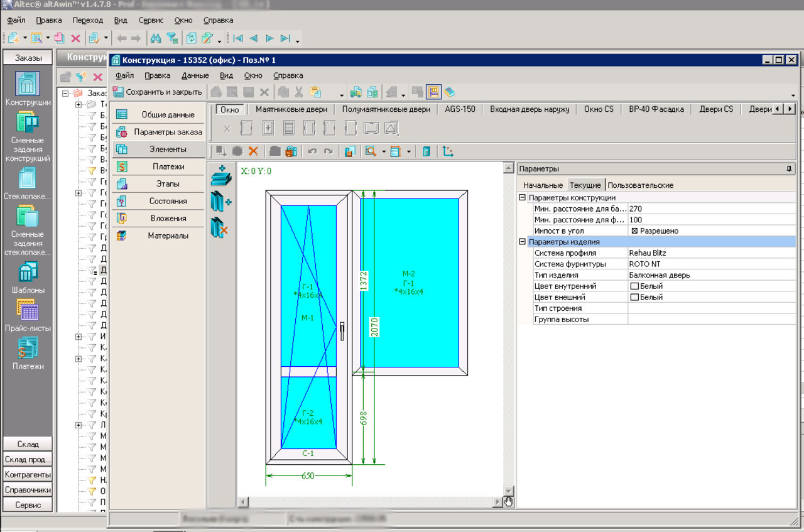The height and width of the screenshot is (532, 804).
Task: Click the undo arrow in drawing toolbar
Action: point(312,151)
